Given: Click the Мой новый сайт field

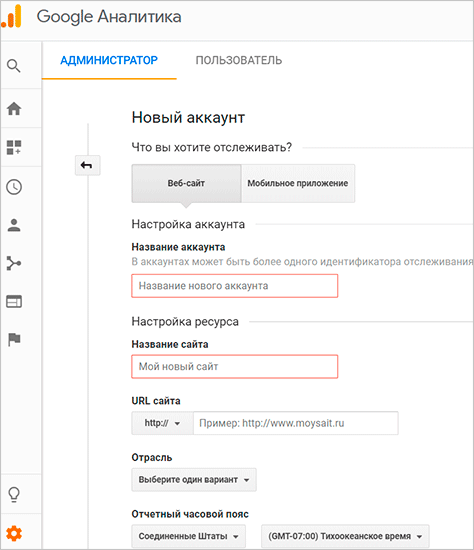Looking at the screenshot, I should coord(235,367).
